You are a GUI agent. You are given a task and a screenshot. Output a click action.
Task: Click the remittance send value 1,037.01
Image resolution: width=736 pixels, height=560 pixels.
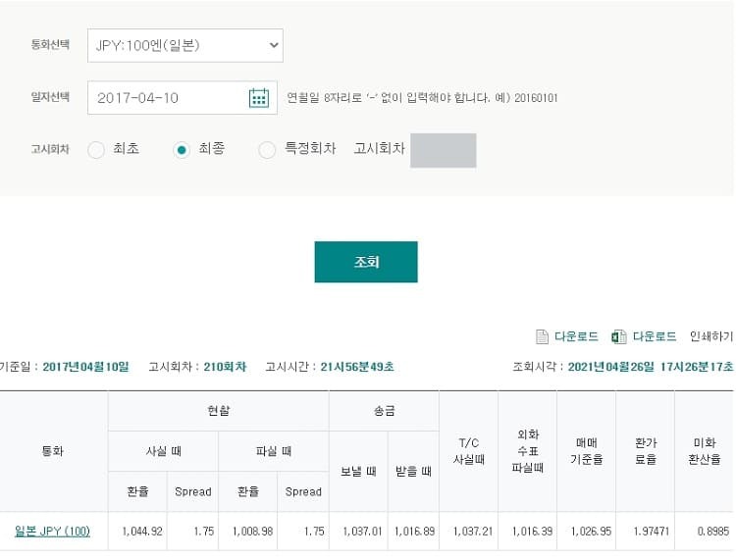[x=362, y=531]
